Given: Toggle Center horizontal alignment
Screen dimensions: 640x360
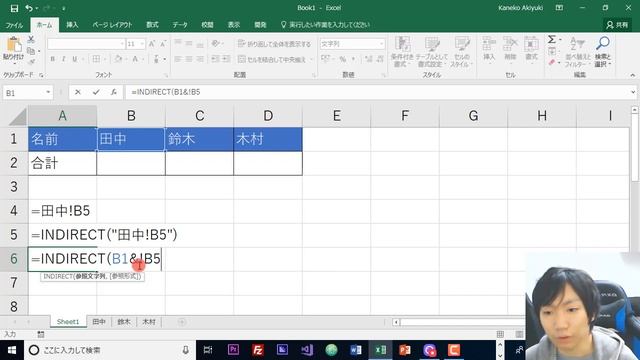Looking at the screenshot, I should point(189,59).
